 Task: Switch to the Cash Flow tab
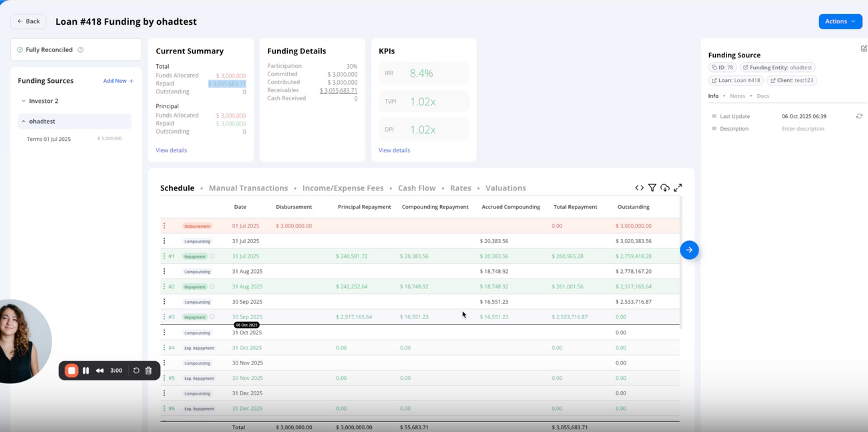pos(417,188)
